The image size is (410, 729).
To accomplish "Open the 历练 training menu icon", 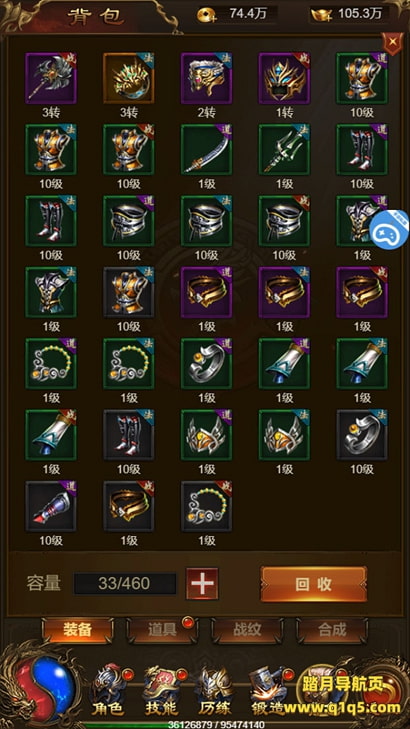I will 215,690.
